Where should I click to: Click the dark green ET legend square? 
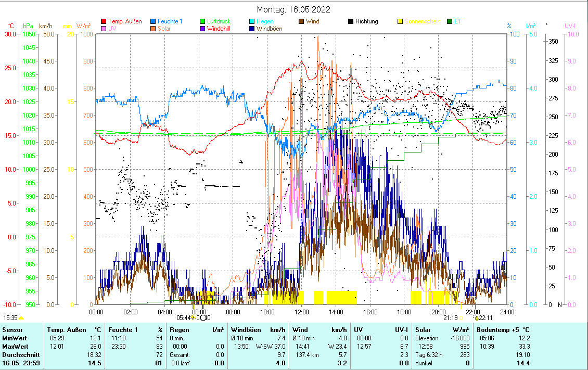click(x=450, y=21)
